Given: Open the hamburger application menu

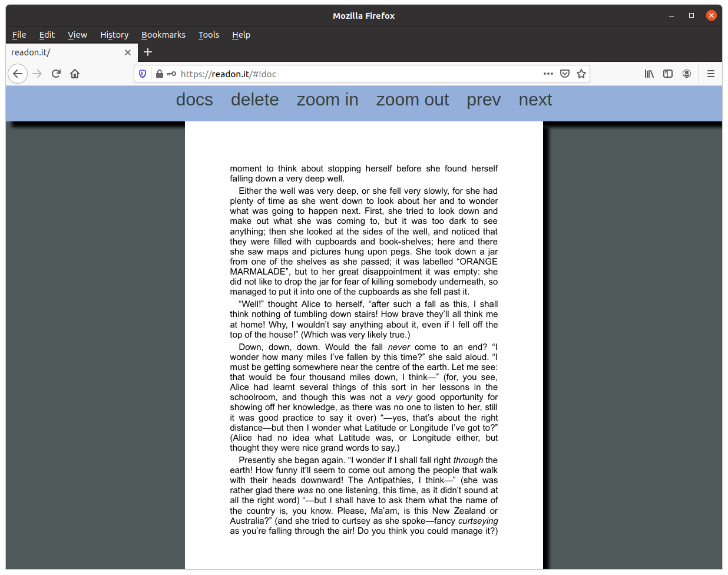Looking at the screenshot, I should 711,74.
